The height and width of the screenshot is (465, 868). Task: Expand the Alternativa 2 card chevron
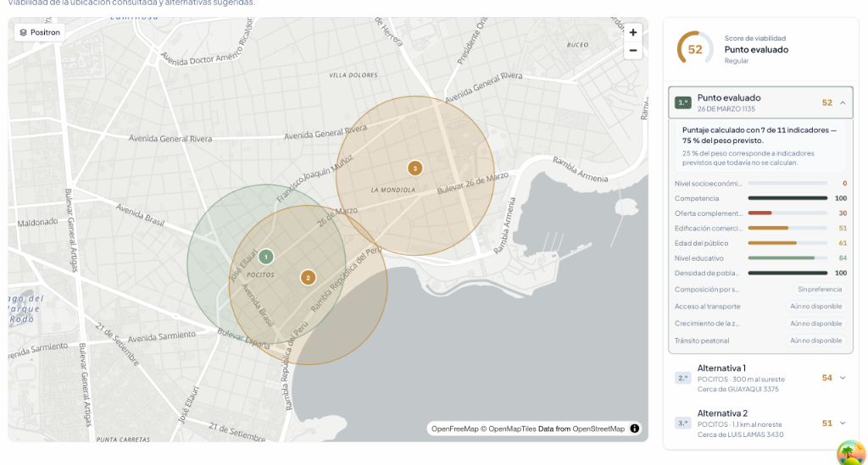843,423
